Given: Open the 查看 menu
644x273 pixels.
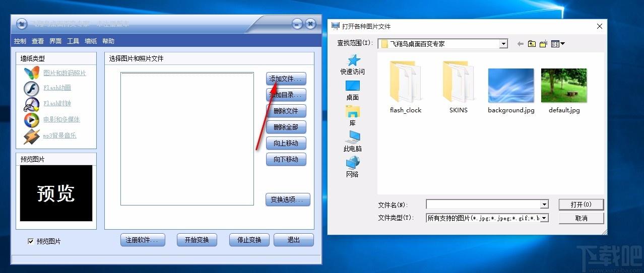Looking at the screenshot, I should pyautogui.click(x=38, y=41).
